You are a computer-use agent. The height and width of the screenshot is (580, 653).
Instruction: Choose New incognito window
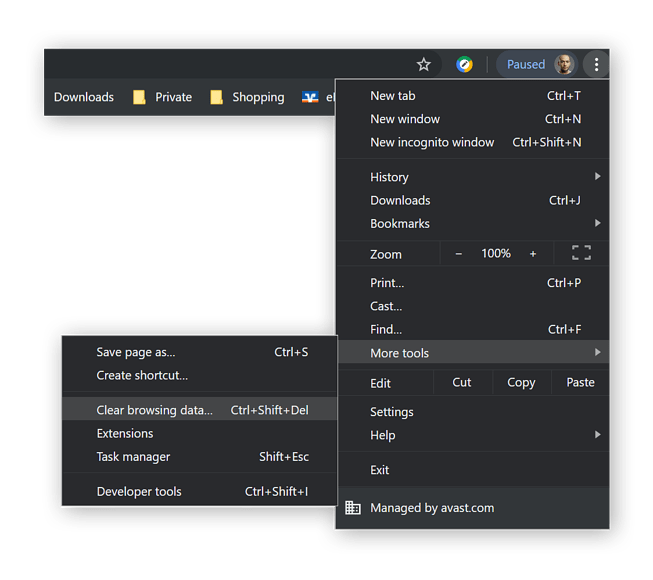click(x=432, y=142)
